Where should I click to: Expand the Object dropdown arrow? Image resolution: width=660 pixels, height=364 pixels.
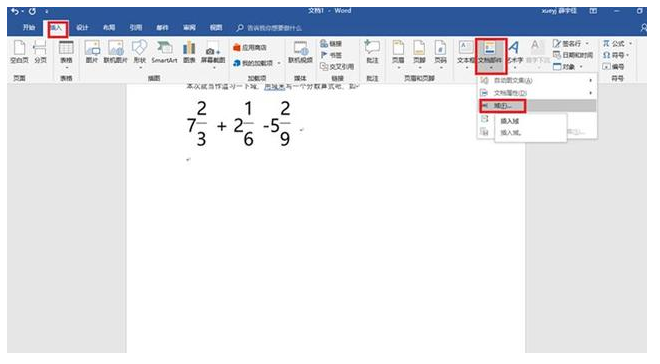(581, 66)
